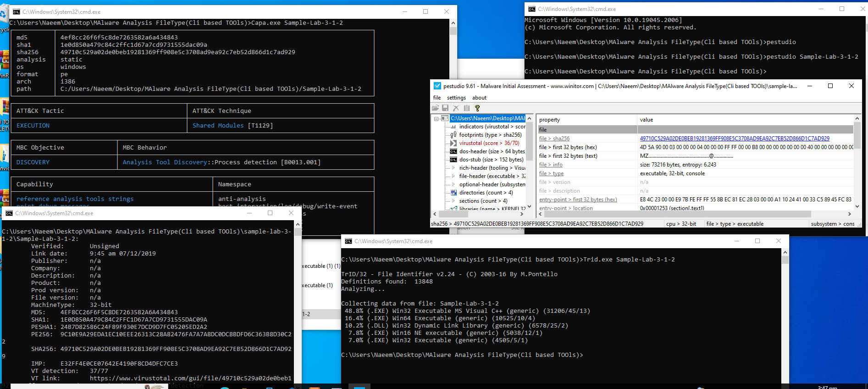
Task: Collapse the root file path tree node
Action: (x=437, y=118)
